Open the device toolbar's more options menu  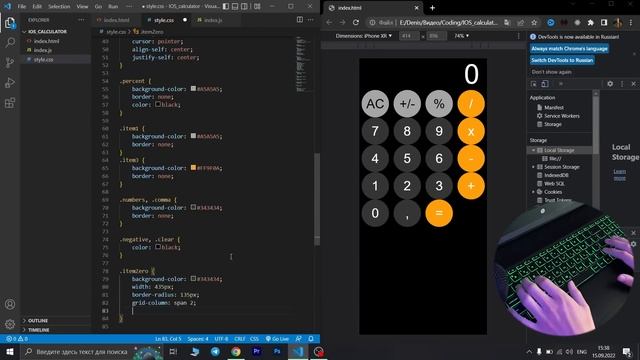(x=519, y=36)
